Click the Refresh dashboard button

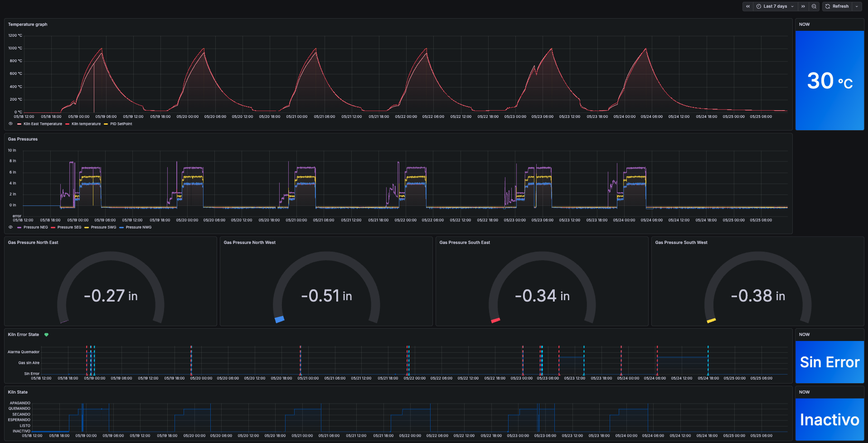(x=837, y=6)
